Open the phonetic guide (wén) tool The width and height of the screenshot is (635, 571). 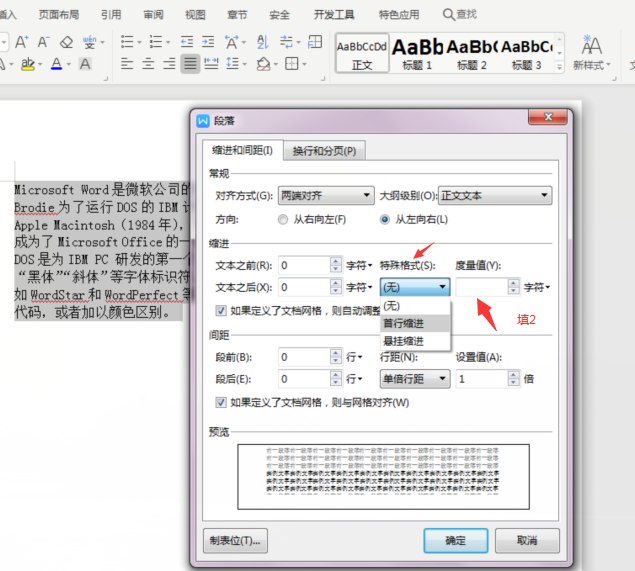[x=89, y=42]
